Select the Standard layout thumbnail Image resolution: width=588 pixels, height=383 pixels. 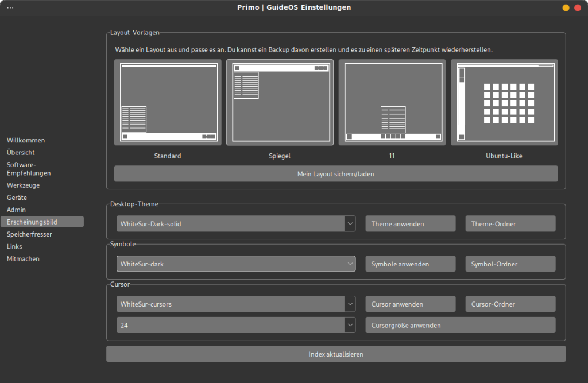pyautogui.click(x=168, y=102)
